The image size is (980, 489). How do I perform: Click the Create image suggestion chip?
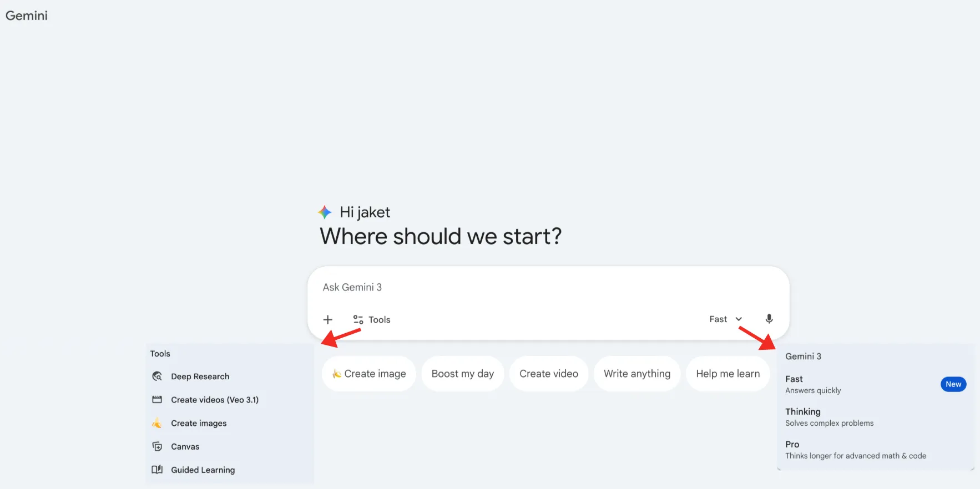click(368, 373)
